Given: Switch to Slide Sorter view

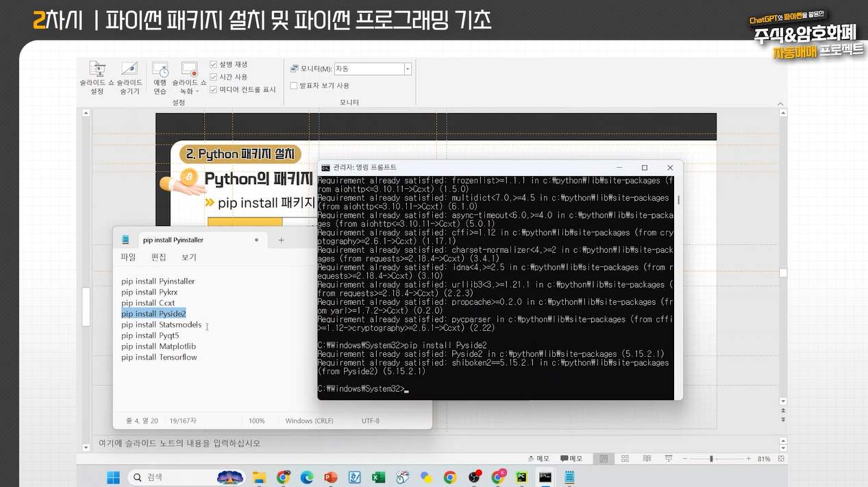Looking at the screenshot, I should point(625,459).
